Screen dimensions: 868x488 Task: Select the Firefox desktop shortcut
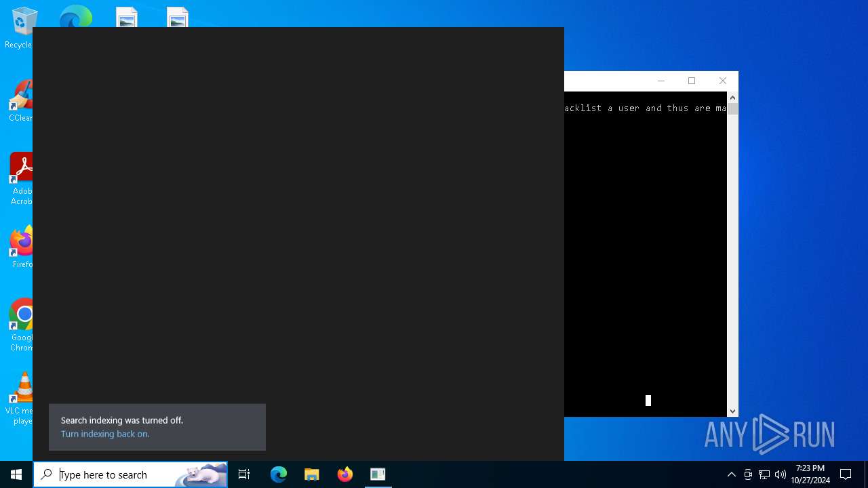point(22,248)
